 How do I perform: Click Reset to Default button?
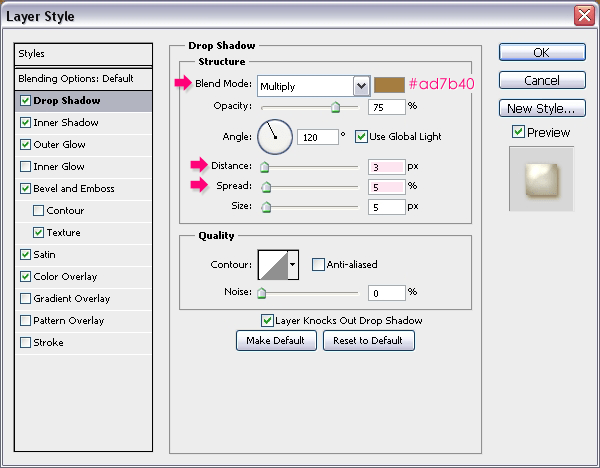[369, 341]
